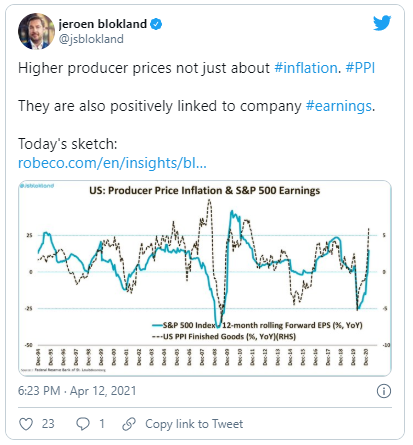This screenshot has height=445, width=413.
Task: Click the jeroen blokland display name
Action: coord(103,24)
